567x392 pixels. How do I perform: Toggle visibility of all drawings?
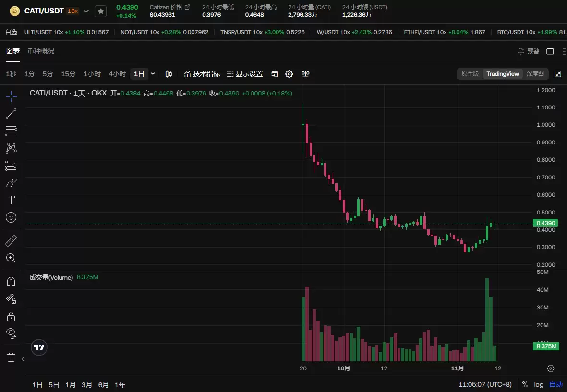[x=11, y=333]
